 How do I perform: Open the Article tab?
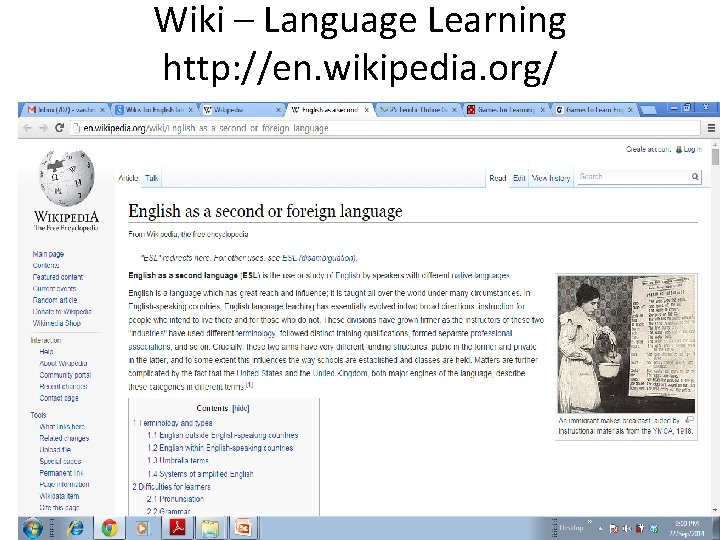click(128, 178)
